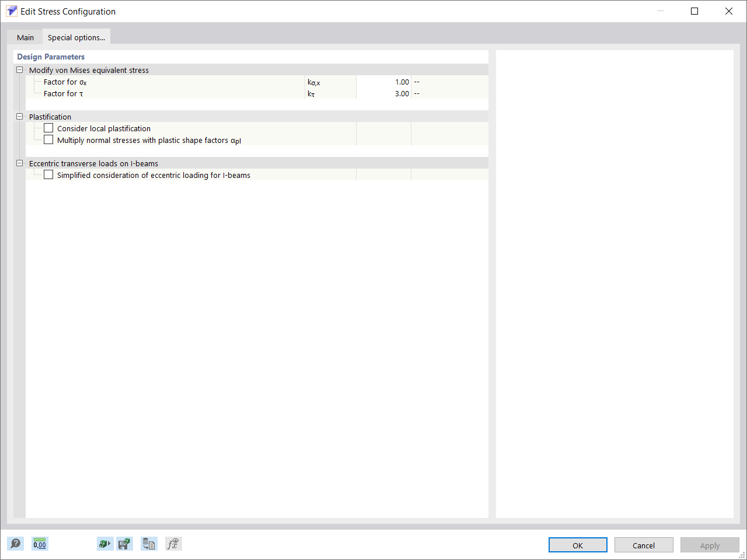Viewport: 747px width, 560px height.
Task: Click the fx formula visibility icon
Action: [173, 544]
